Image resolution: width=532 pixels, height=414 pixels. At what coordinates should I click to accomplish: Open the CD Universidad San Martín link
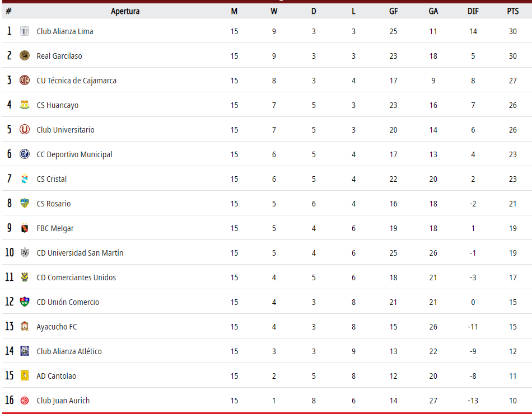pyautogui.click(x=80, y=253)
